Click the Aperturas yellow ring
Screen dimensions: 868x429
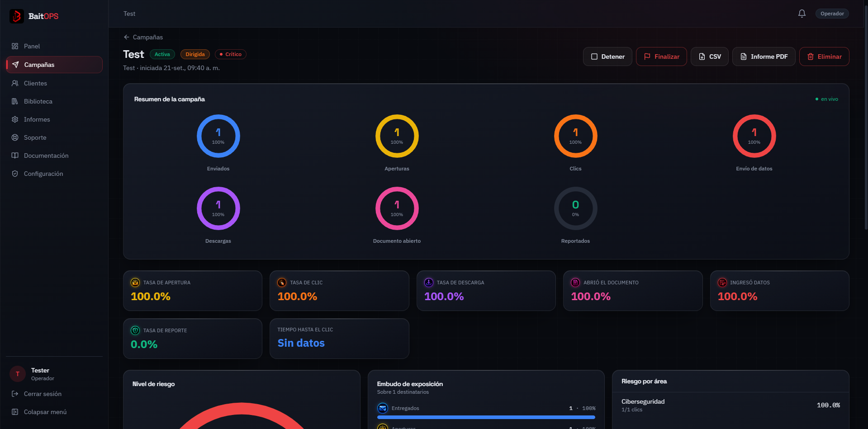pos(397,136)
